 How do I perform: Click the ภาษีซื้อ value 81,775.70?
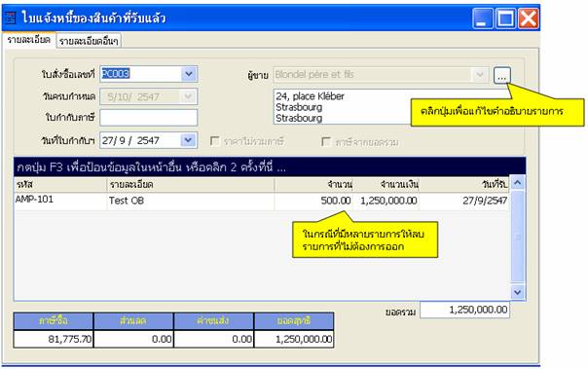click(54, 339)
